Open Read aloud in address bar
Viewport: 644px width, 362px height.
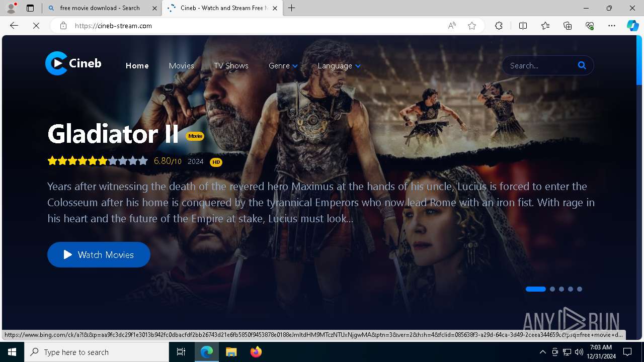pyautogui.click(x=452, y=26)
